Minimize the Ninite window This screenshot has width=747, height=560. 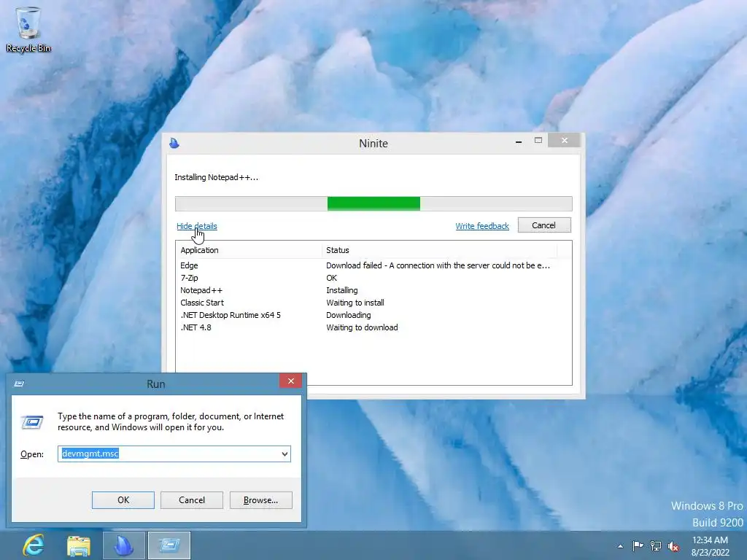point(519,141)
